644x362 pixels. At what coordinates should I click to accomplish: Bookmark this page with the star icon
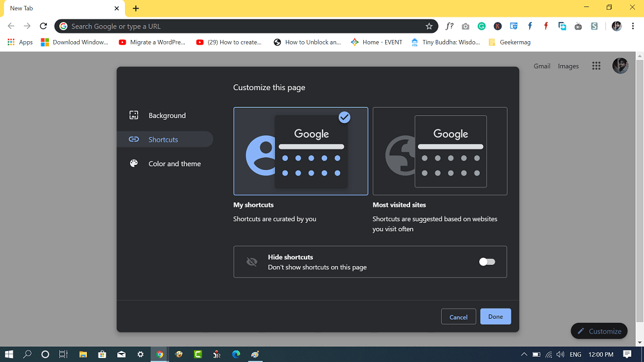click(429, 26)
